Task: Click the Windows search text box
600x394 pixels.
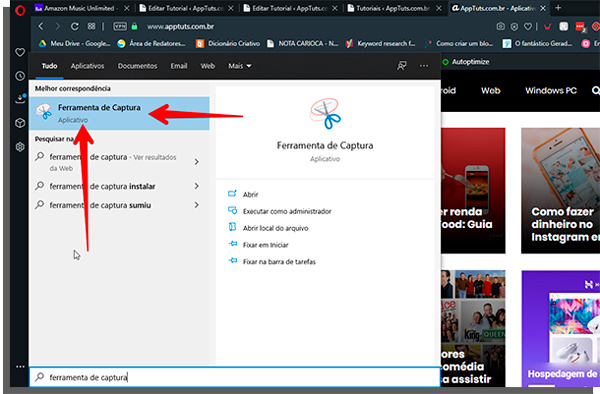Action: pyautogui.click(x=235, y=377)
